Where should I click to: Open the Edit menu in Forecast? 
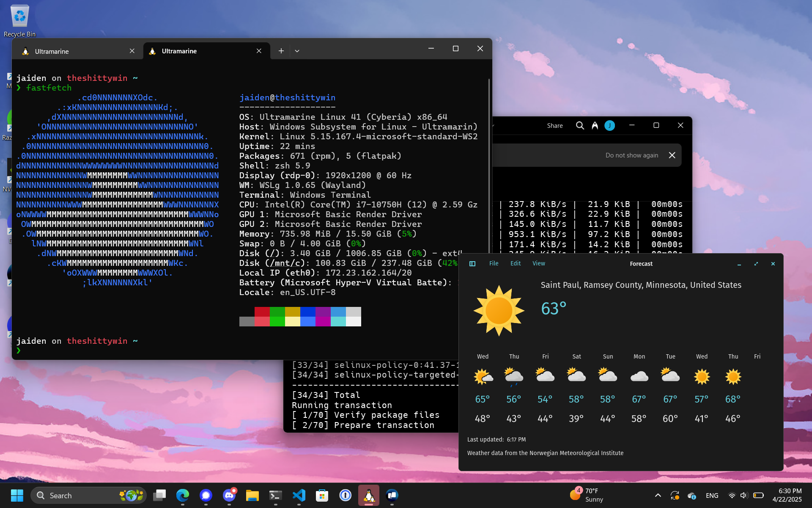515,263
